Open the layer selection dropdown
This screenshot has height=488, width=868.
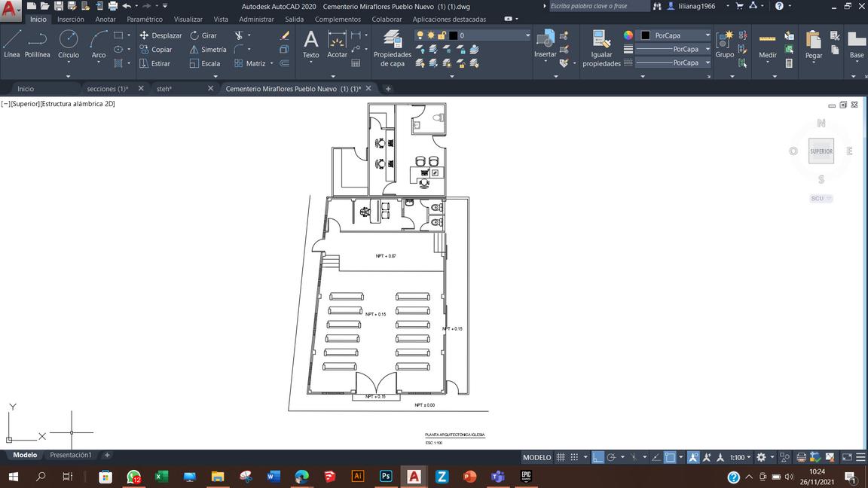pyautogui.click(x=472, y=35)
